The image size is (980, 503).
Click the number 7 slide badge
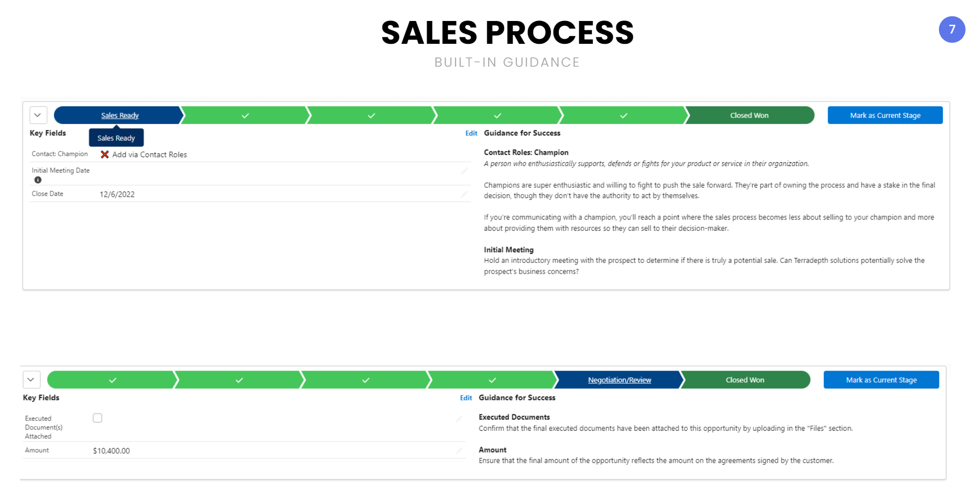pyautogui.click(x=952, y=29)
